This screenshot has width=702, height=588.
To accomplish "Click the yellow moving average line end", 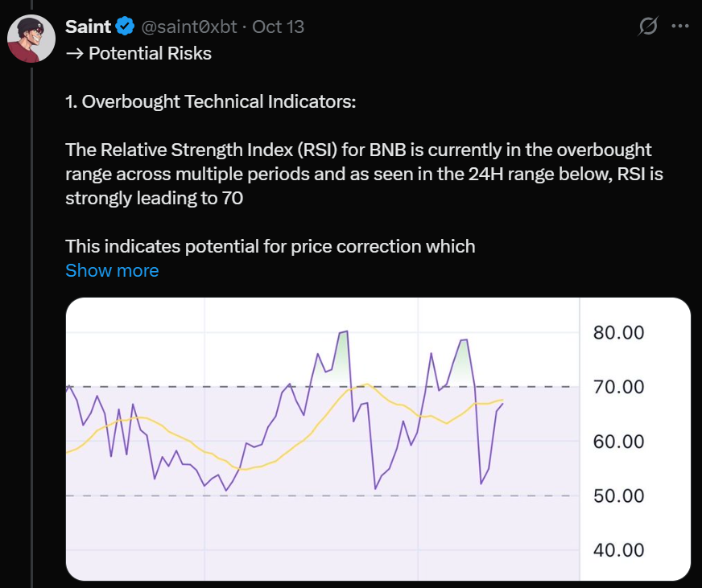I will pyautogui.click(x=502, y=400).
